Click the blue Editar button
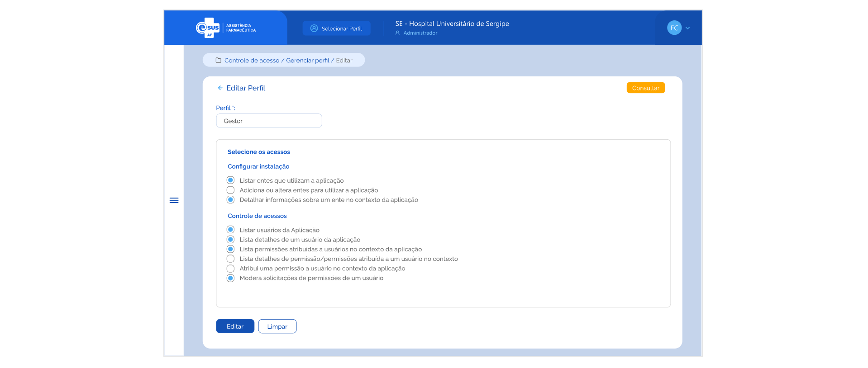Screen dimensions: 868x368 coord(235,326)
